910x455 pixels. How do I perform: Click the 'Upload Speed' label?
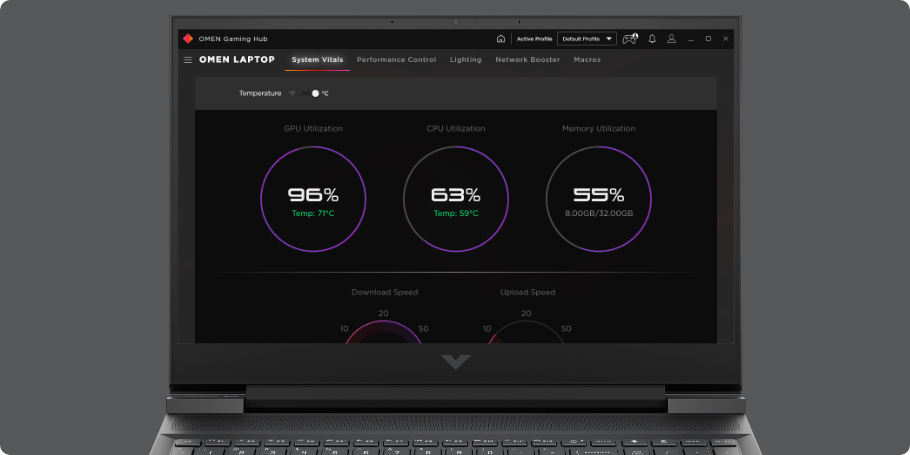tap(528, 292)
